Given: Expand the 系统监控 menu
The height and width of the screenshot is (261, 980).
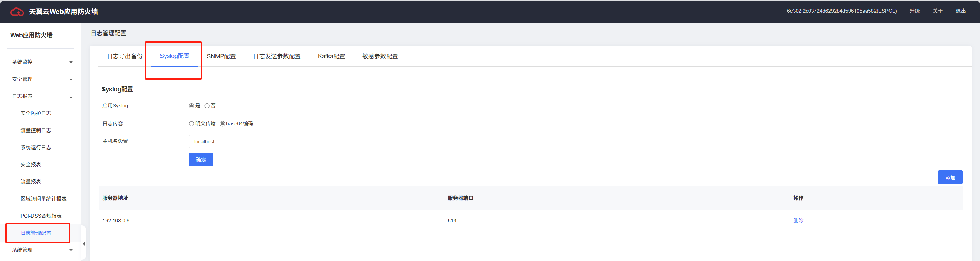Looking at the screenshot, I should pyautogui.click(x=42, y=62).
